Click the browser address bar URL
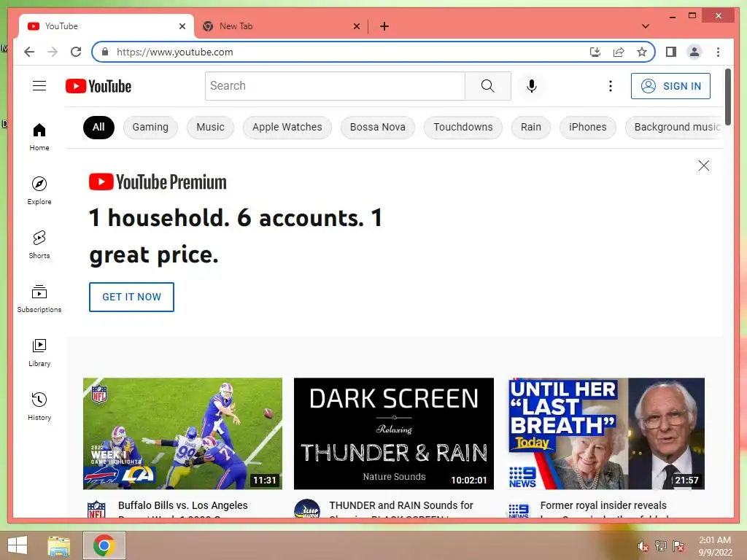The height and width of the screenshot is (560, 747). pyautogui.click(x=175, y=52)
